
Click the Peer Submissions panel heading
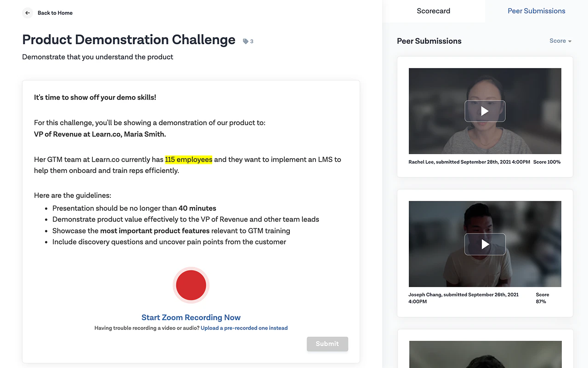[x=429, y=41]
